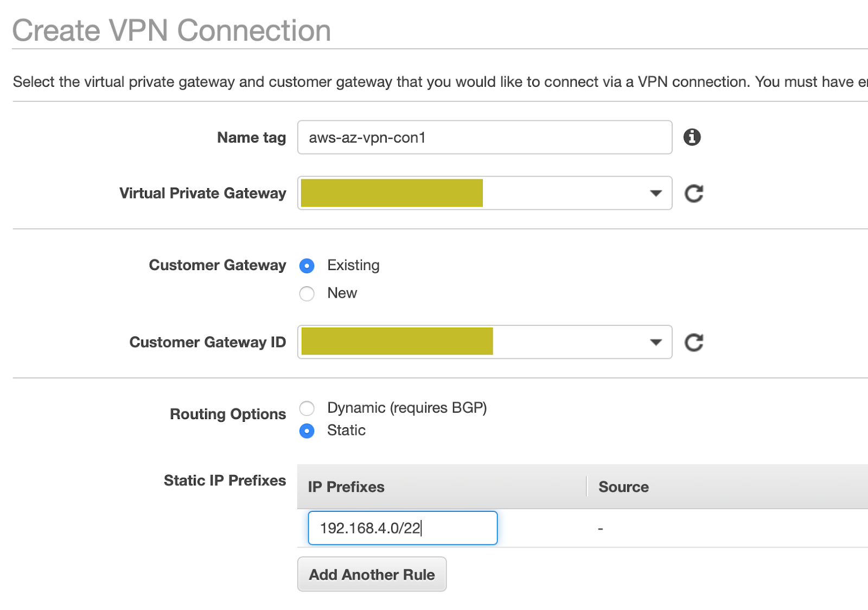Click the Routing Options label

228,414
